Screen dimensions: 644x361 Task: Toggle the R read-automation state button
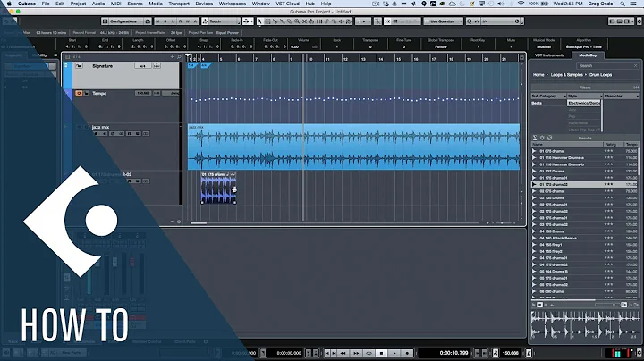point(181,21)
